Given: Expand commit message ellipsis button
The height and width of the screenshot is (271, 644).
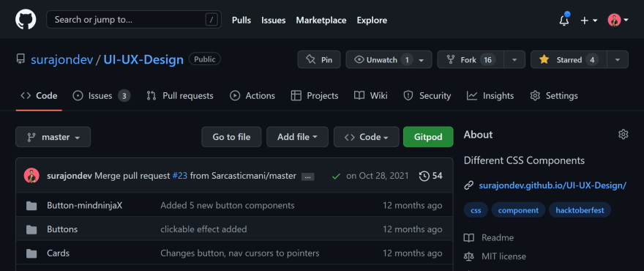Looking at the screenshot, I should click(307, 177).
